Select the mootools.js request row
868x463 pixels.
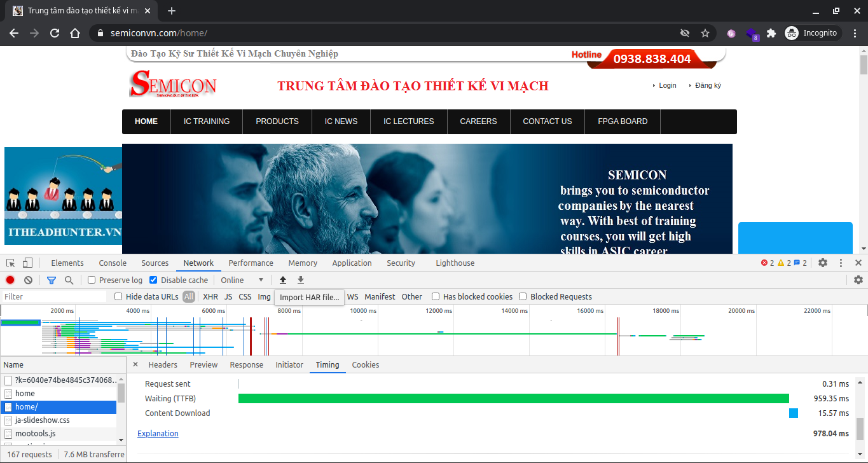(x=59, y=433)
